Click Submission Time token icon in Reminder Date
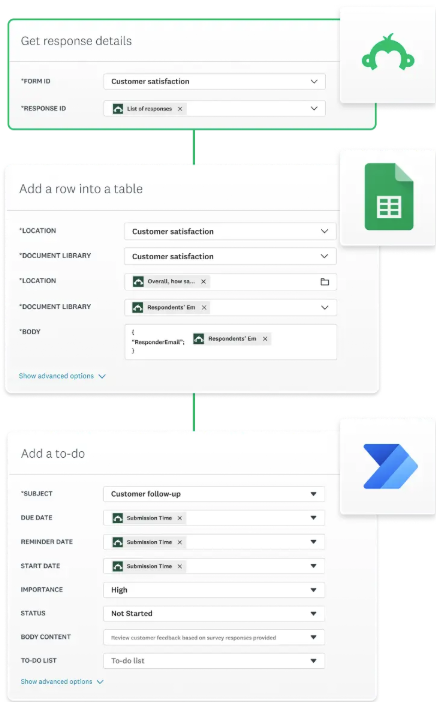The image size is (436, 702). tap(118, 542)
